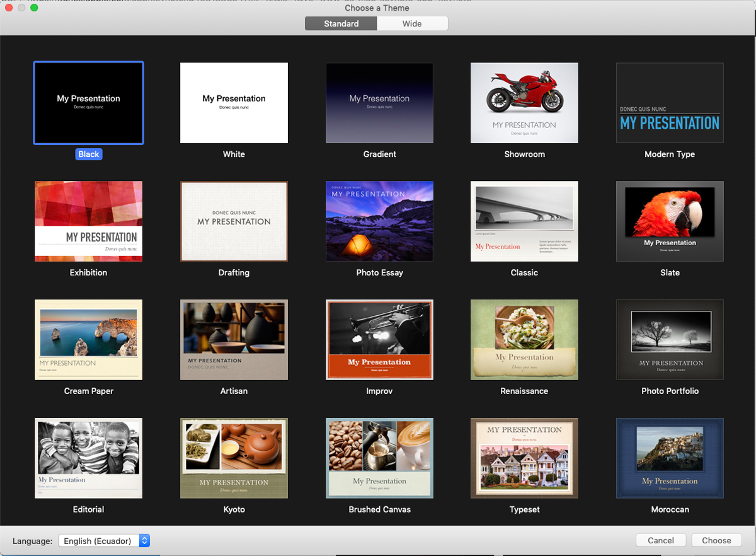
Task: Select the White theme thumbnail
Action: click(234, 103)
